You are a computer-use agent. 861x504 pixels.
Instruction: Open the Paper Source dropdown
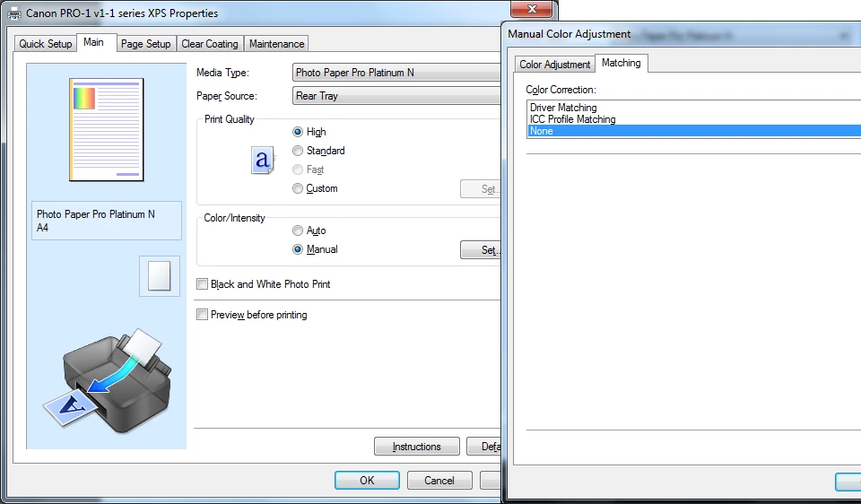396,96
